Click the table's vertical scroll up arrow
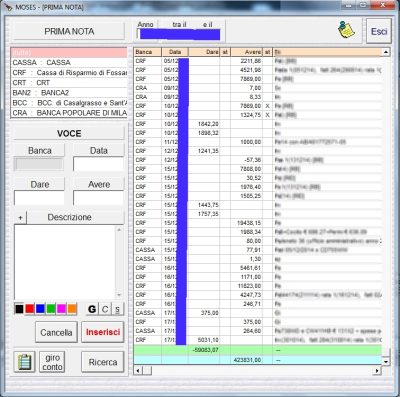 tap(386, 52)
